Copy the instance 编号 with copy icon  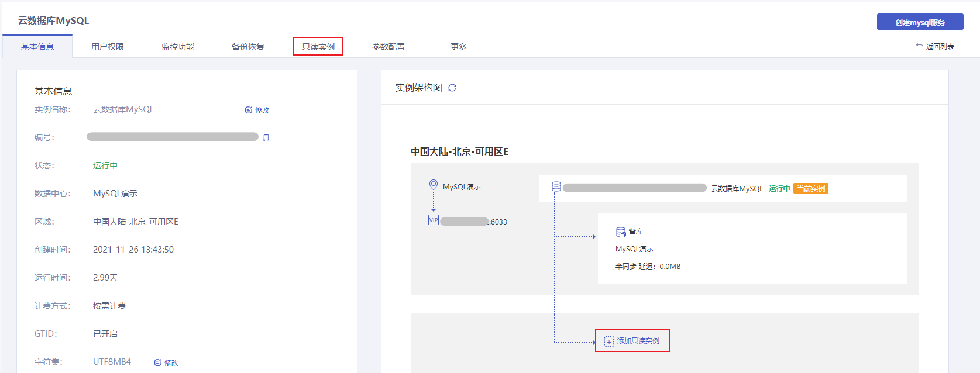pos(266,138)
